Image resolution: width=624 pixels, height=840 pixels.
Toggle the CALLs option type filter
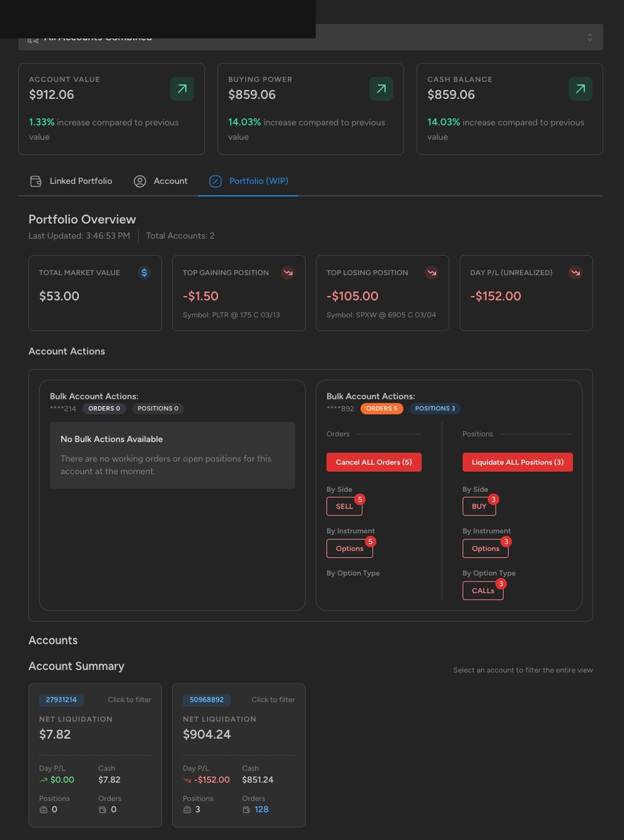point(483,590)
